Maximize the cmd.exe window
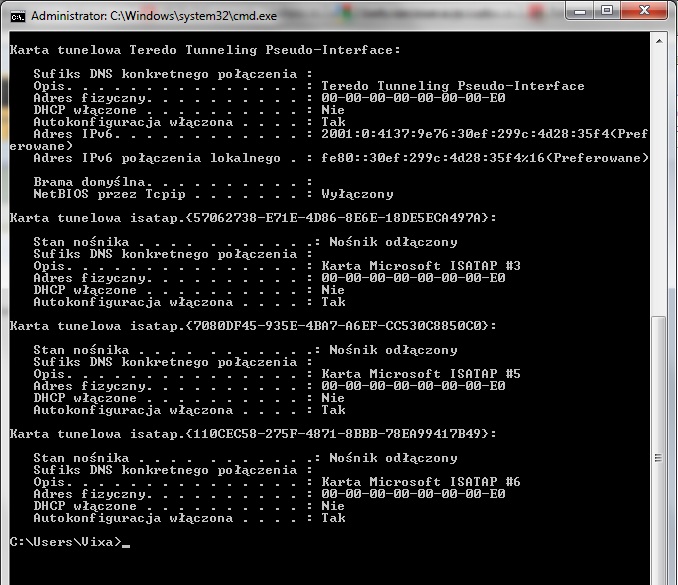Screen dimensions: 678x585 coord(607,10)
